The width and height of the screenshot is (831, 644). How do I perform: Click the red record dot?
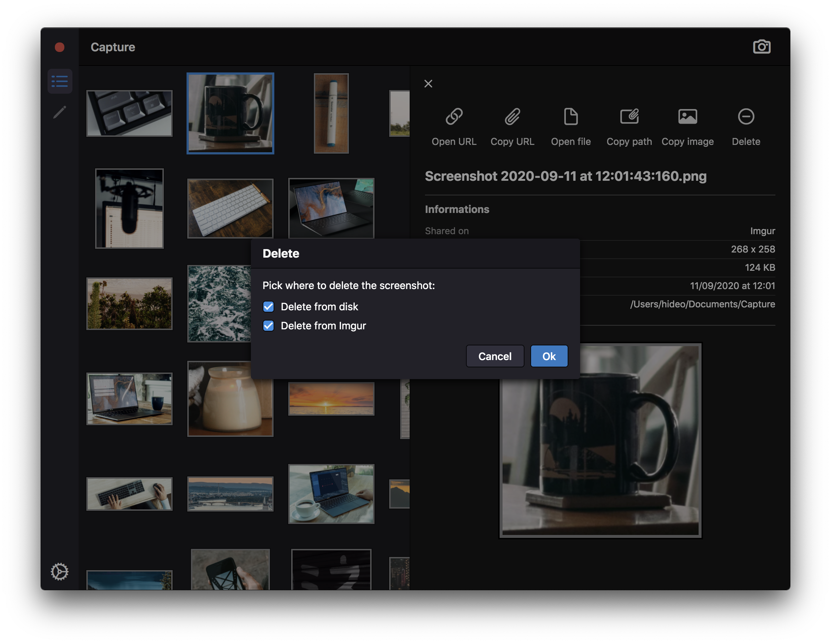pos(60,47)
